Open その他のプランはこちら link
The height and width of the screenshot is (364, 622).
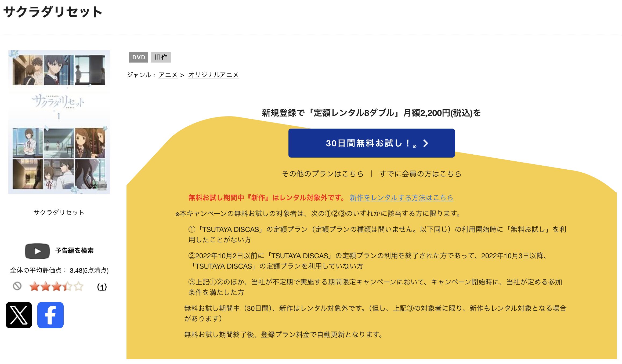pyautogui.click(x=322, y=174)
